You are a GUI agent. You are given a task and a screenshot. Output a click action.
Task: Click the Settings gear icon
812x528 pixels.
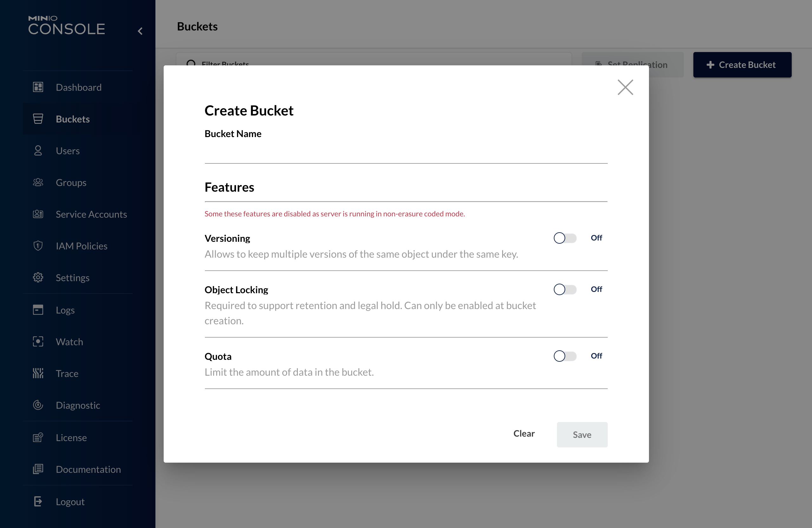pyautogui.click(x=38, y=277)
